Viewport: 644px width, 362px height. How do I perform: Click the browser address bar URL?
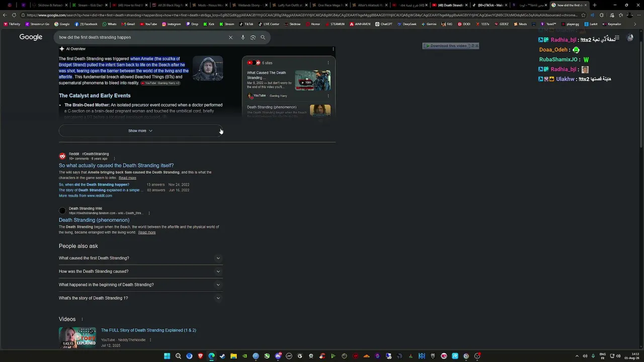[302, 15]
